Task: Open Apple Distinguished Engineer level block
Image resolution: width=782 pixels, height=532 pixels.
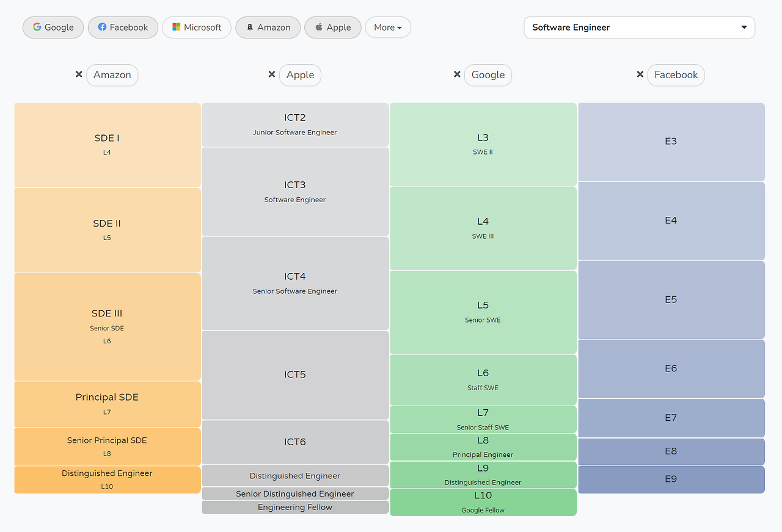Action: coord(295,476)
